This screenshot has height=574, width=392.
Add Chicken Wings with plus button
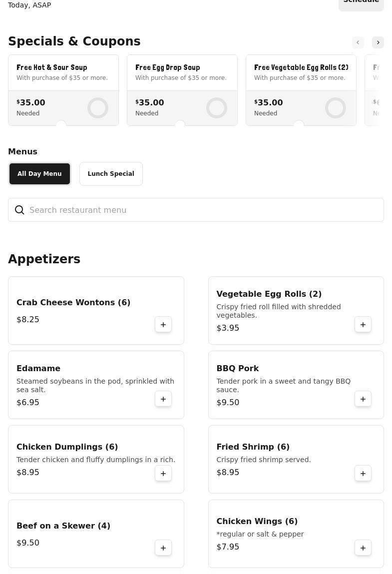[363, 548]
